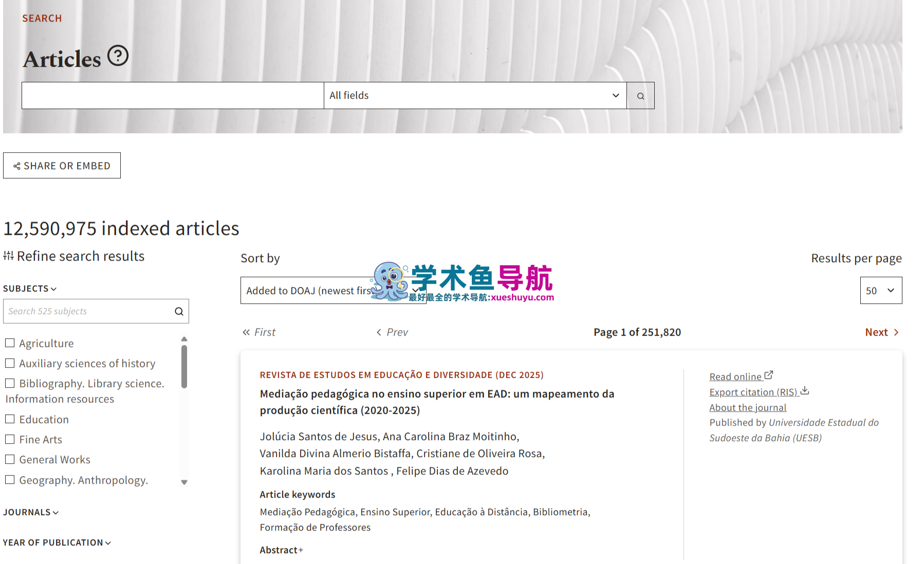This screenshot has width=924, height=564.
Task: Enable the Fine Arts subject filter
Action: (10, 439)
